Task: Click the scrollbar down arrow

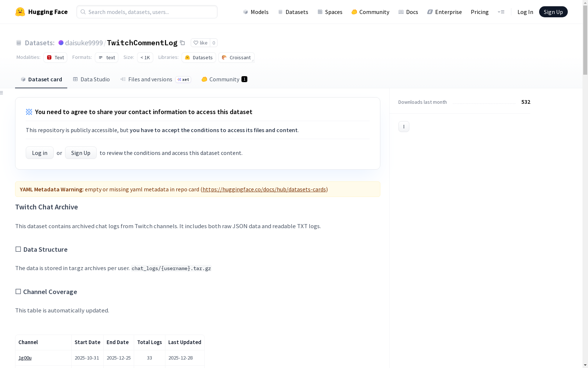Action: [585, 365]
